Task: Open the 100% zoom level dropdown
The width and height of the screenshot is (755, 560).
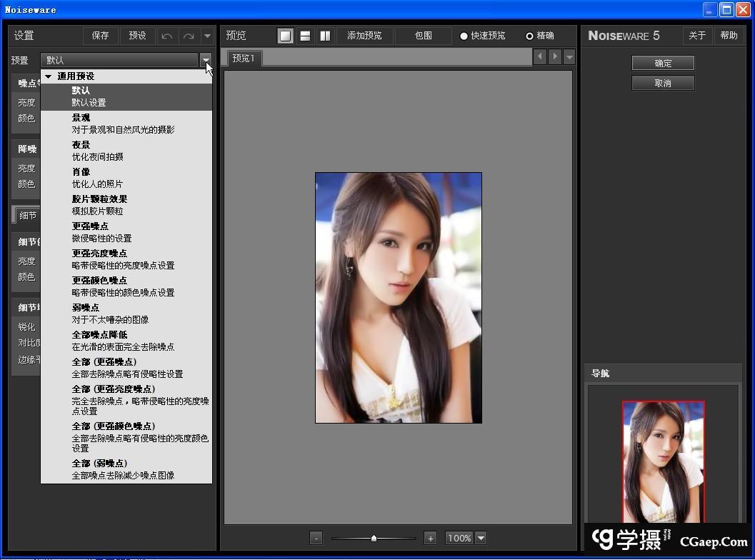Action: click(x=479, y=538)
